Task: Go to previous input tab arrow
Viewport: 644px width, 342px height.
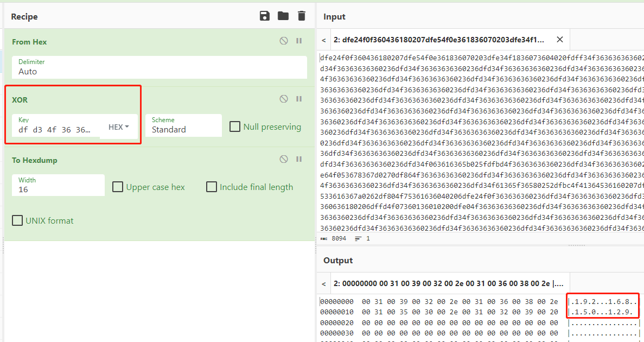Action: coord(324,40)
